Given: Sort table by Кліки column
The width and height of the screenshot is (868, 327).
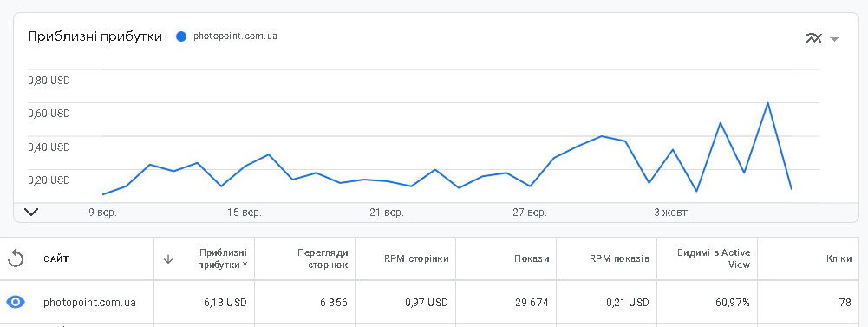Looking at the screenshot, I should pyautogui.click(x=839, y=258).
